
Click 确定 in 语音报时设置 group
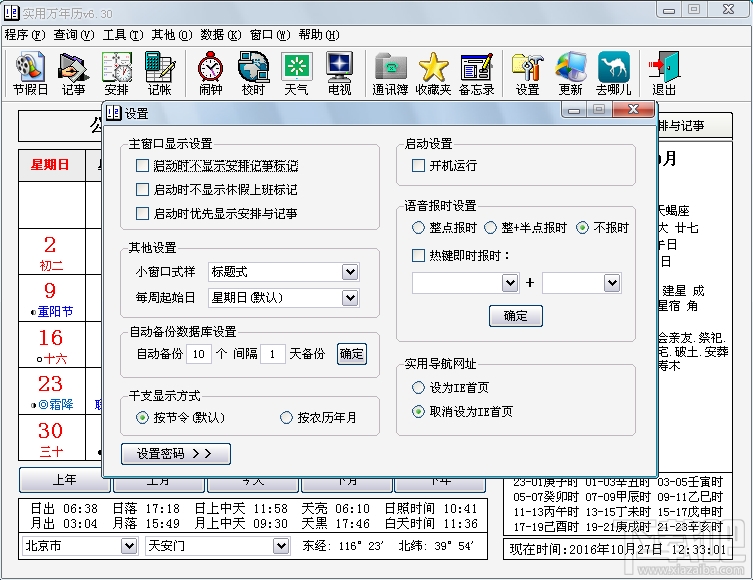click(x=516, y=316)
